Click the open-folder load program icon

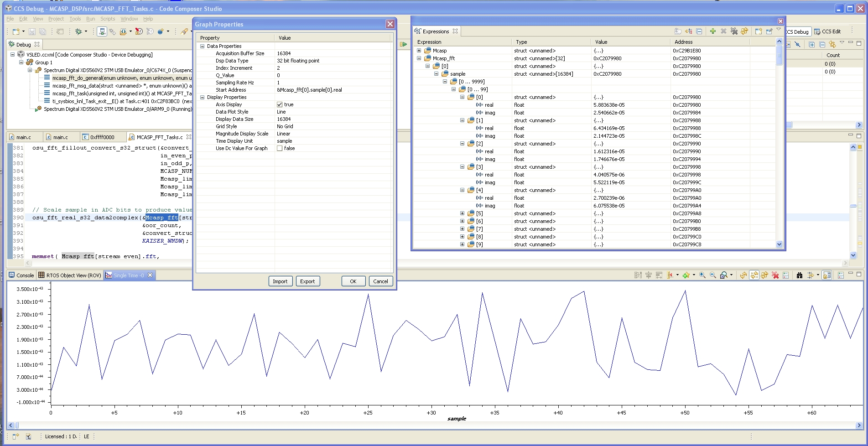[123, 31]
